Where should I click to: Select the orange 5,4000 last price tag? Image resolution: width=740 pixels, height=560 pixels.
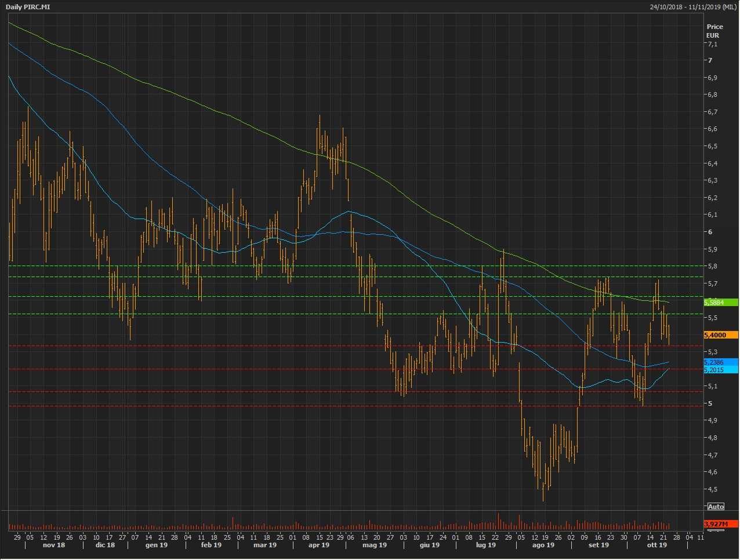[720, 335]
